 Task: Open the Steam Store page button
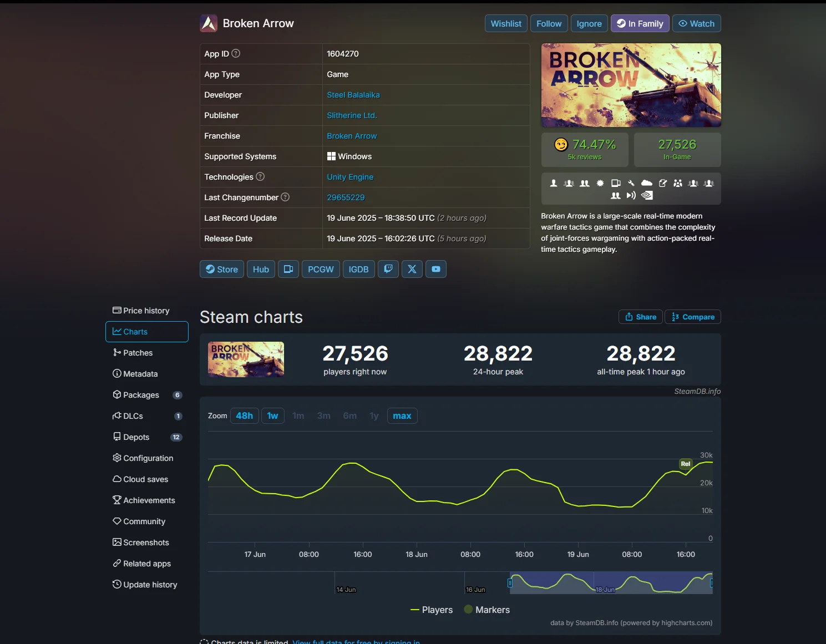[222, 269]
